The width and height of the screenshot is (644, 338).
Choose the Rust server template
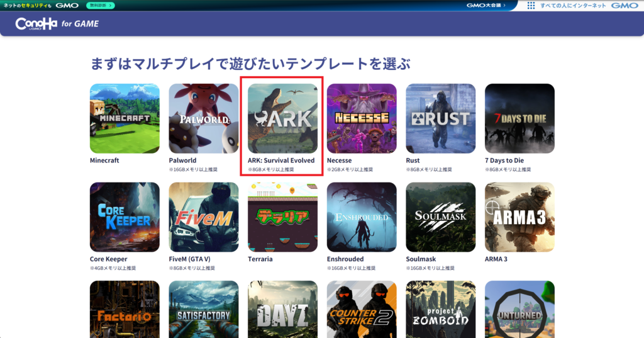click(440, 118)
